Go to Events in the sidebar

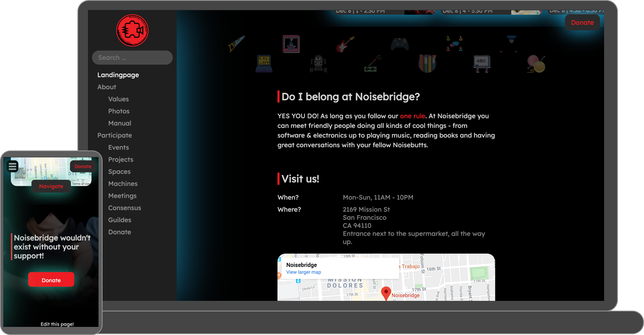tap(118, 148)
